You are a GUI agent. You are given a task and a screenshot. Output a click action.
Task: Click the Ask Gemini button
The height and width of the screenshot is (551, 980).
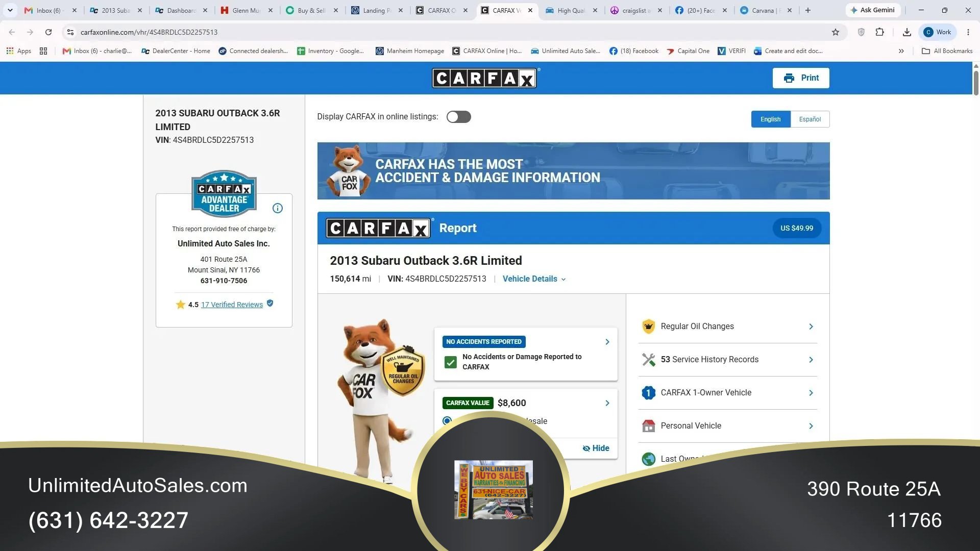pyautogui.click(x=873, y=10)
